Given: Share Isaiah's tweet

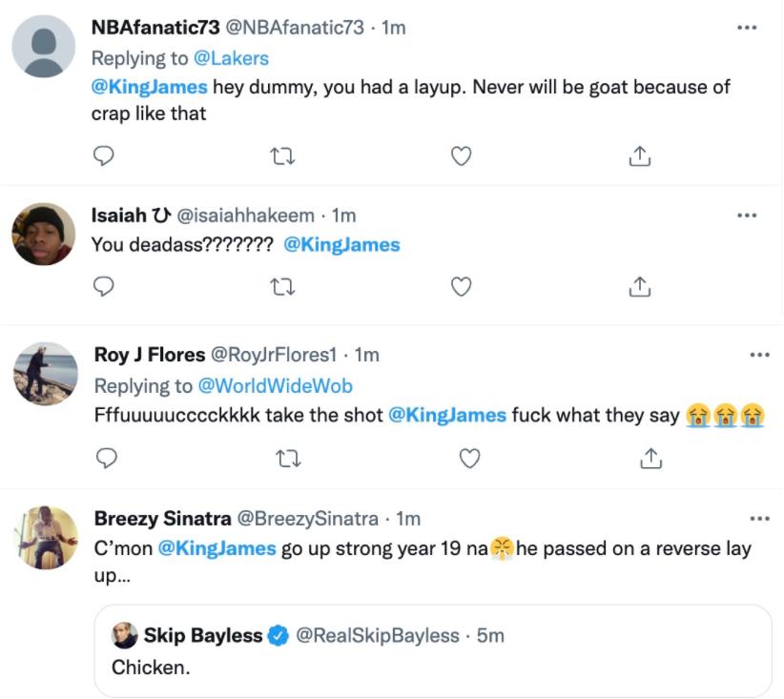Looking at the screenshot, I should [x=640, y=285].
